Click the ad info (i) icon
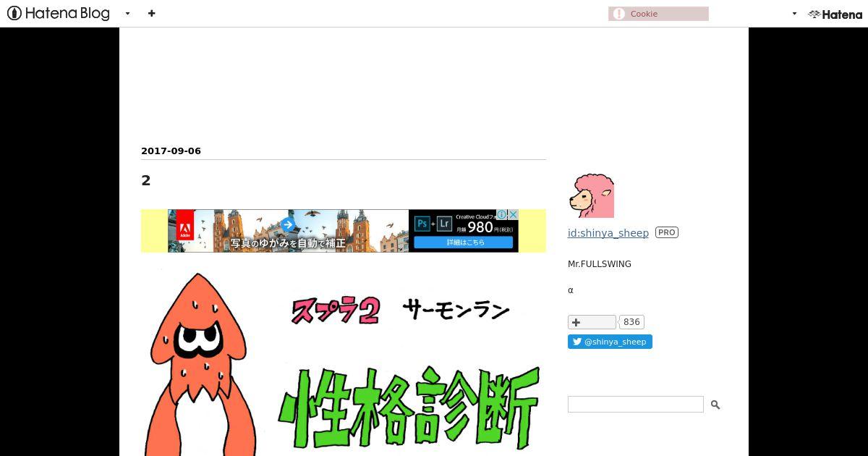 (501, 215)
